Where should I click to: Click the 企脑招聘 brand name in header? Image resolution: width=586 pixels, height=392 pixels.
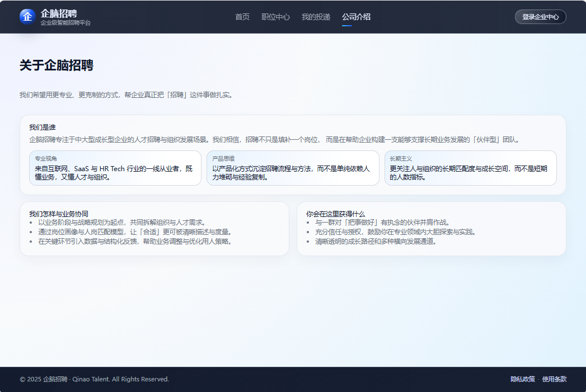coord(59,13)
